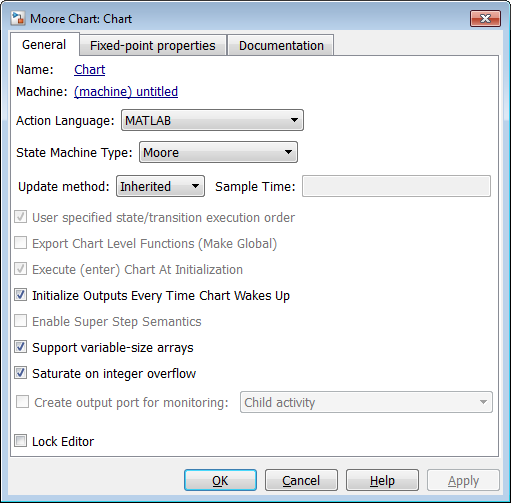Image resolution: width=511 pixels, height=503 pixels.
Task: Expand the Action Language dropdown
Action: [x=212, y=120]
